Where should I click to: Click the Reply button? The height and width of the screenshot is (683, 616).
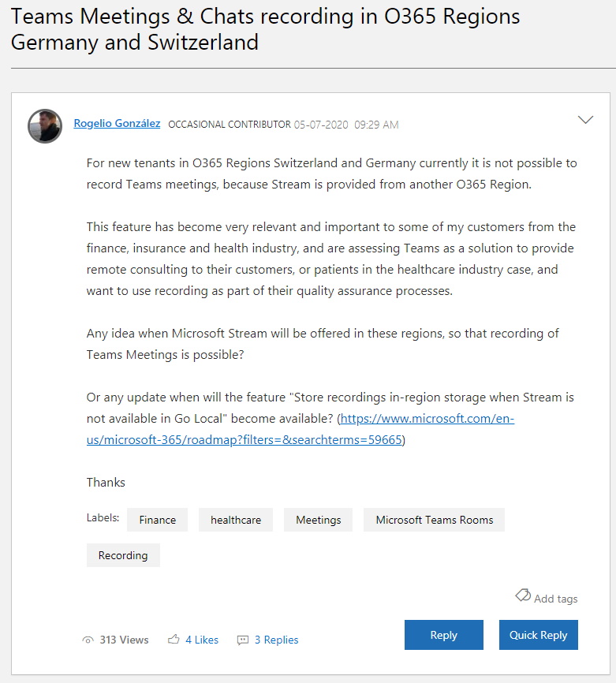[444, 635]
